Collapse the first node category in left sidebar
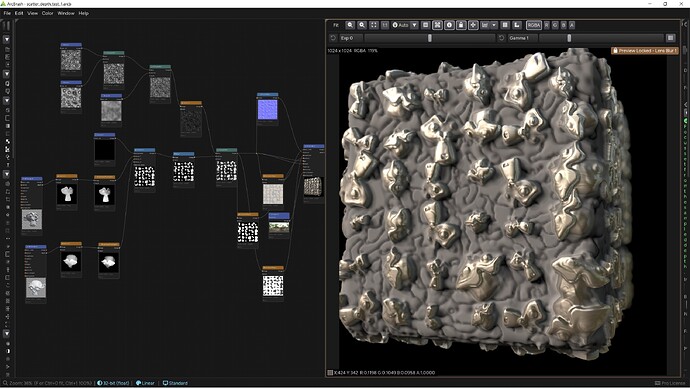This screenshot has height=388, width=690. click(x=7, y=39)
